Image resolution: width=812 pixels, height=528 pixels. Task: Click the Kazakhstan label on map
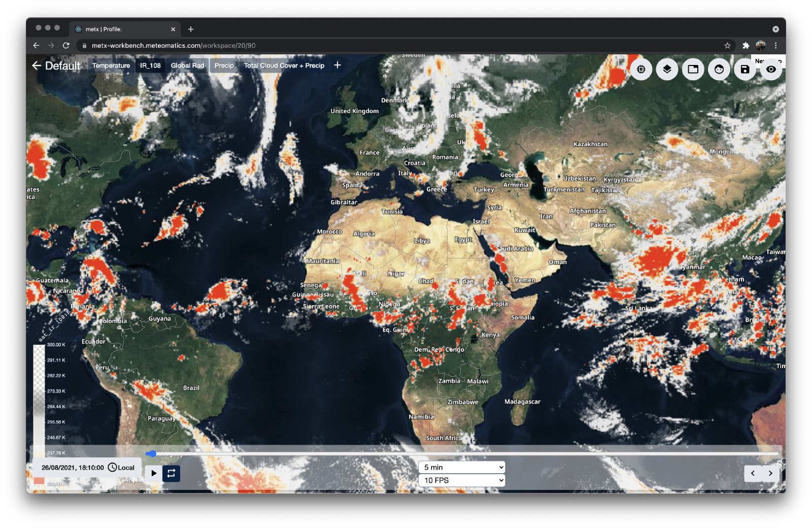click(x=591, y=144)
